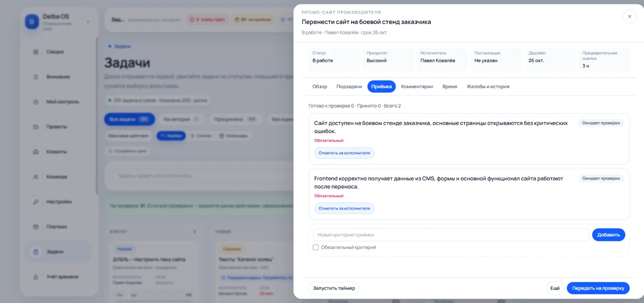Click Массовые действия in the background page
The image size is (644, 303).
[128, 136]
